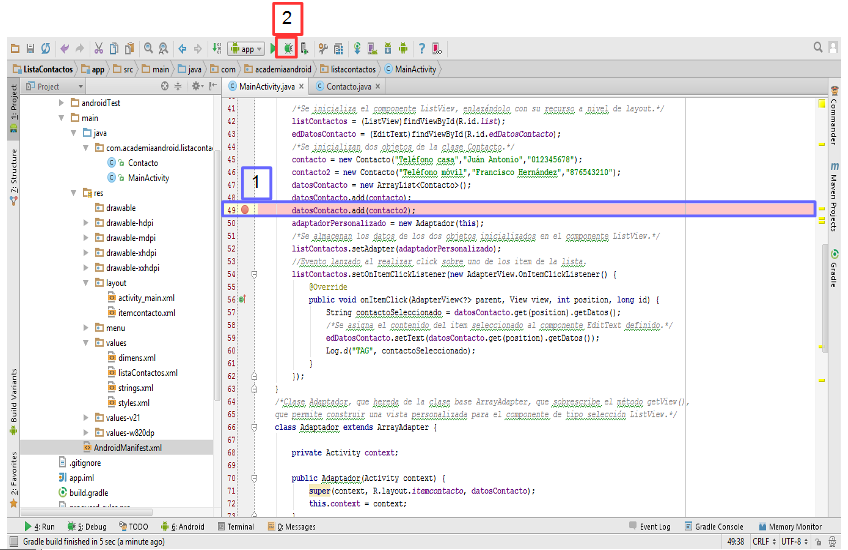848x550 pixels.
Task: Click the Help question mark icon
Action: point(422,49)
